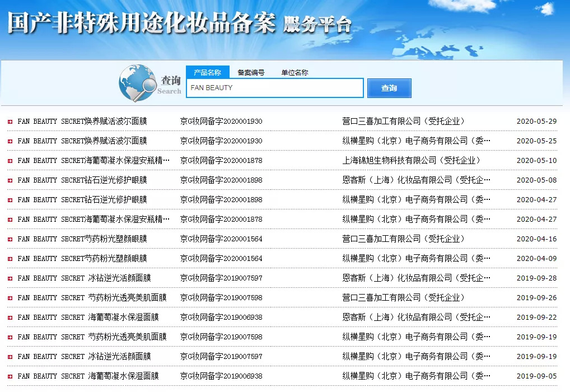Click filing number 京G妆网备字2020001878 in 2020-05-10 row
Screen dimensions: 570x392
[x=221, y=160]
